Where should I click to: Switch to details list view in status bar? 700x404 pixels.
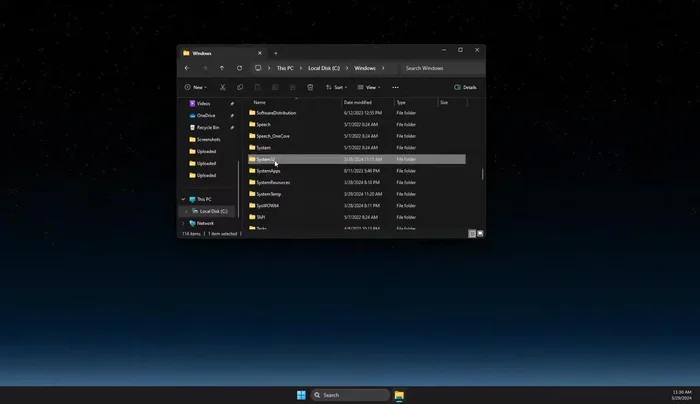pyautogui.click(x=472, y=233)
